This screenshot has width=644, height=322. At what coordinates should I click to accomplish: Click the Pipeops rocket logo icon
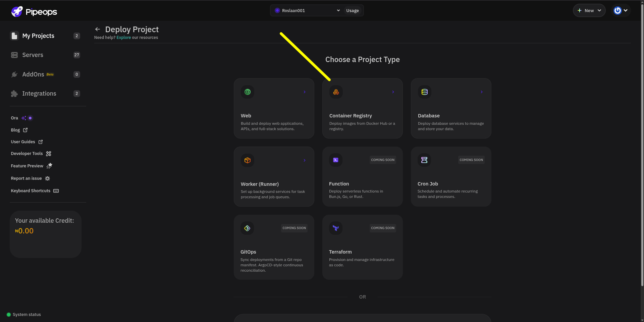pos(17,11)
